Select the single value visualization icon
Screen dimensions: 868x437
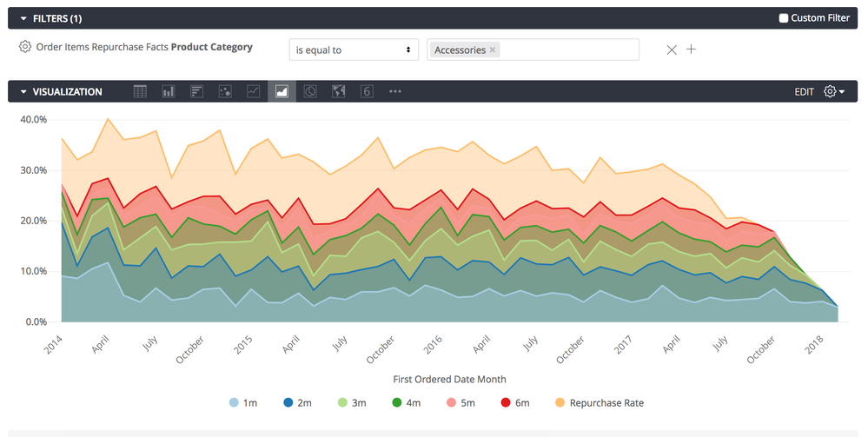tap(367, 91)
